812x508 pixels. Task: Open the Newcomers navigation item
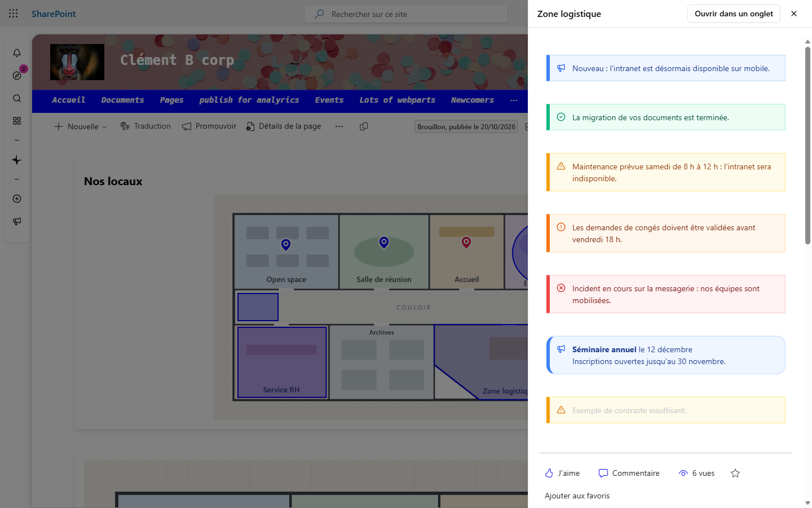[x=473, y=100]
